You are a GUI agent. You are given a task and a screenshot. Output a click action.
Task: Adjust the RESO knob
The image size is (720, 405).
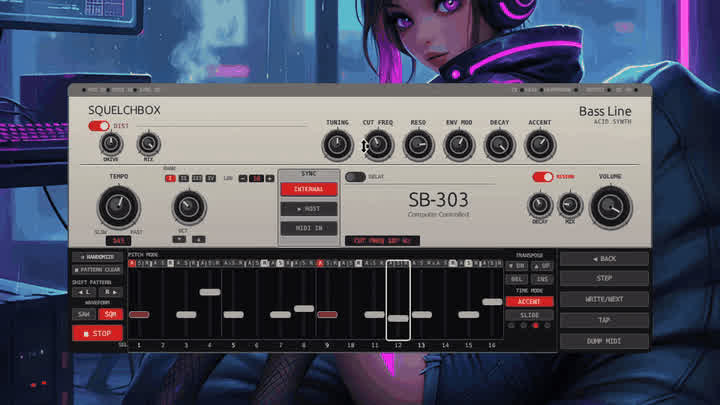pos(418,145)
